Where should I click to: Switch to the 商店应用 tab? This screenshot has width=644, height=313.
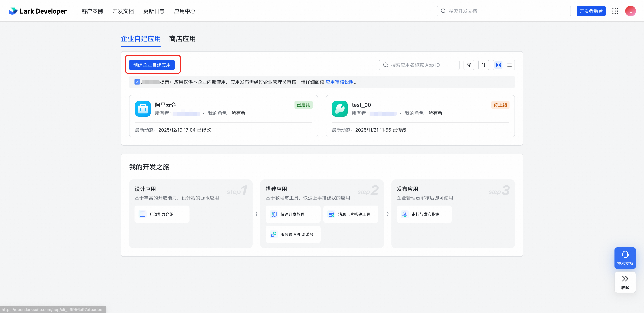pyautogui.click(x=182, y=39)
